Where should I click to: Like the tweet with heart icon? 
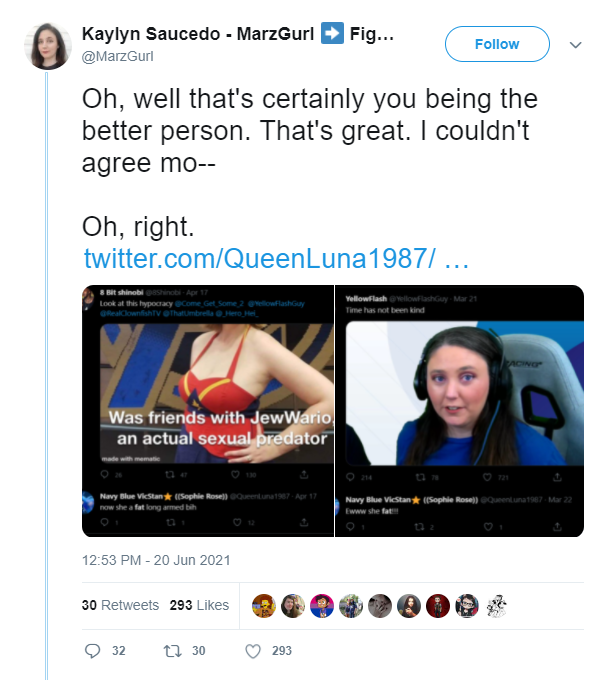point(253,651)
